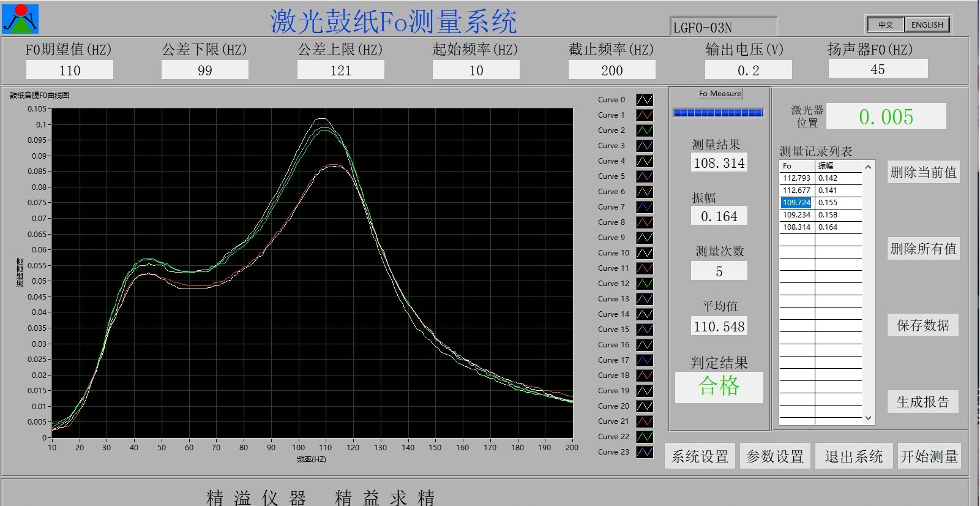
Task: Select record row with Fo 108.314
Action: pos(821,227)
